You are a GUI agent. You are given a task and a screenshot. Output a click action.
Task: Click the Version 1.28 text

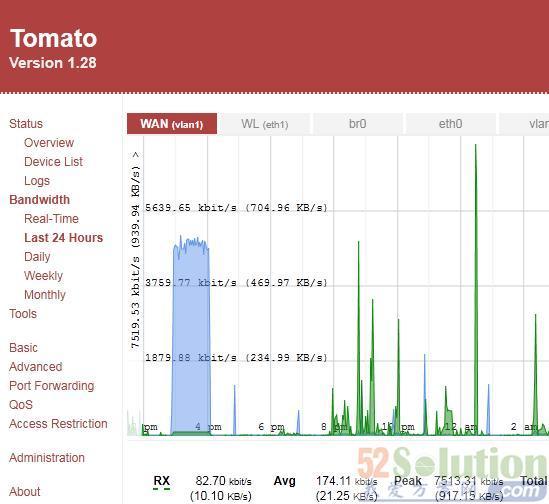(53, 63)
